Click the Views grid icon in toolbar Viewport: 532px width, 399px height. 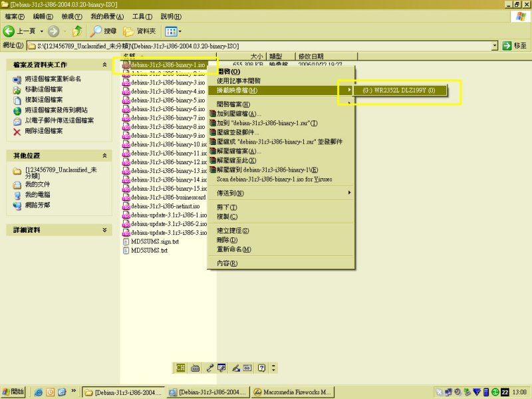171,31
